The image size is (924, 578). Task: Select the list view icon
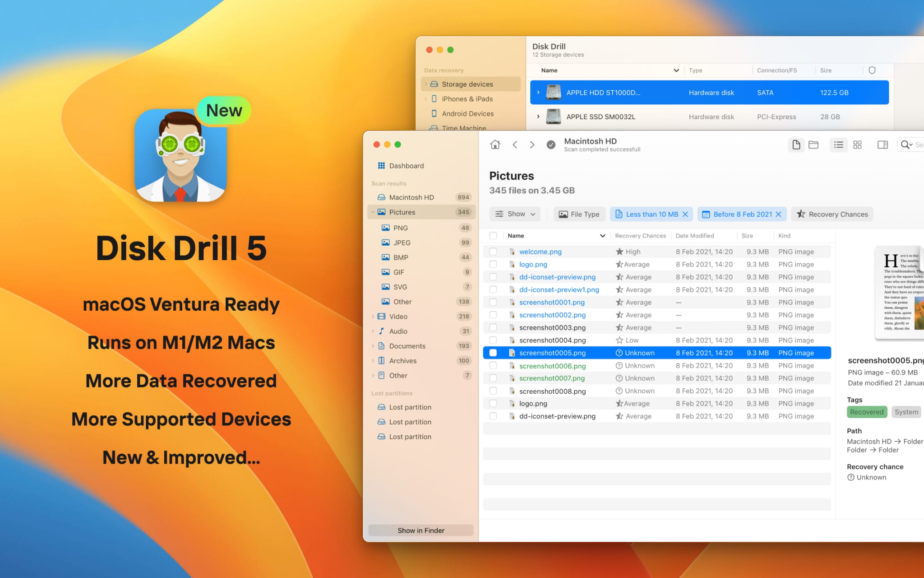837,145
